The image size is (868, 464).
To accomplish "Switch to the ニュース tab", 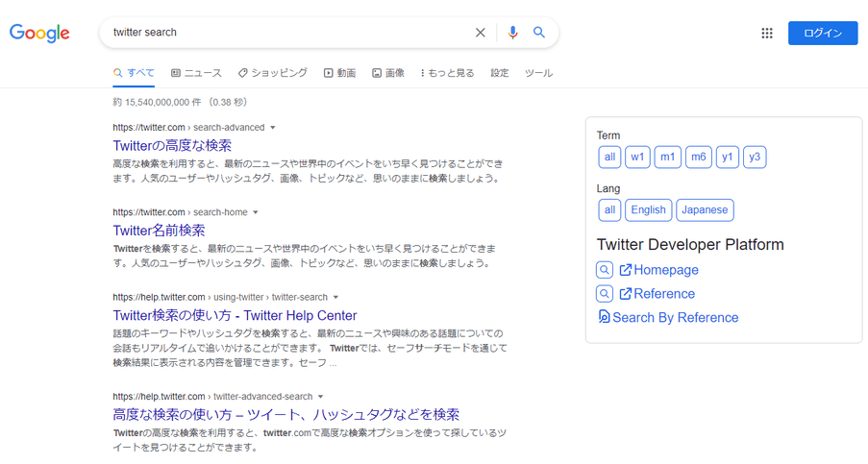I will click(x=196, y=73).
